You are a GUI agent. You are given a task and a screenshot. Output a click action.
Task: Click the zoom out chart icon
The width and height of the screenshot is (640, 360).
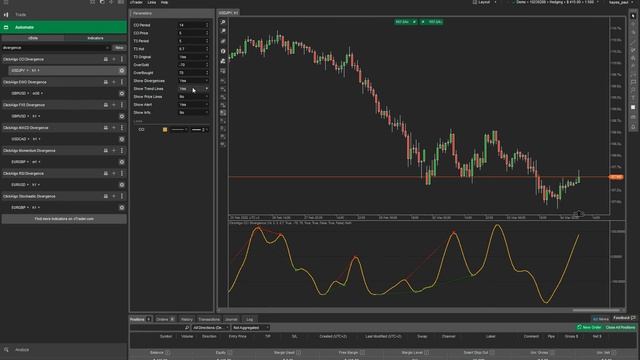tap(223, 31)
